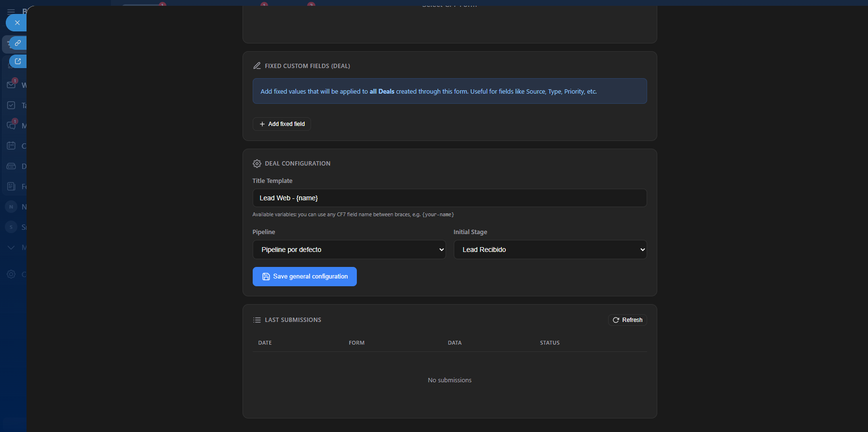Save general configuration

point(304,277)
